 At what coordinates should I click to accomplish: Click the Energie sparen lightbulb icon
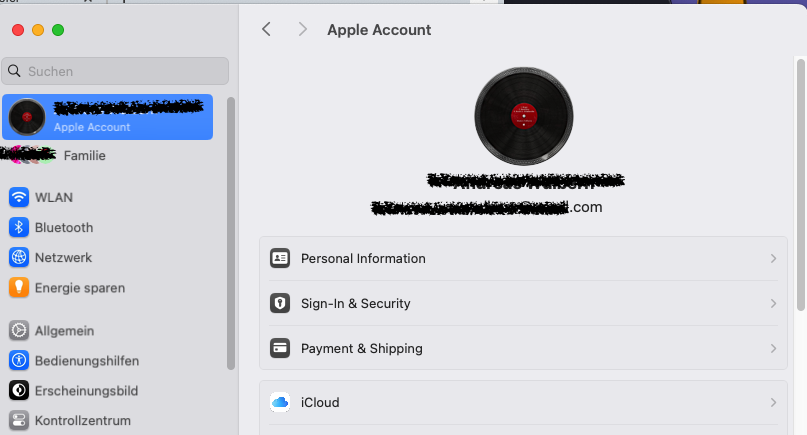pyautogui.click(x=19, y=287)
